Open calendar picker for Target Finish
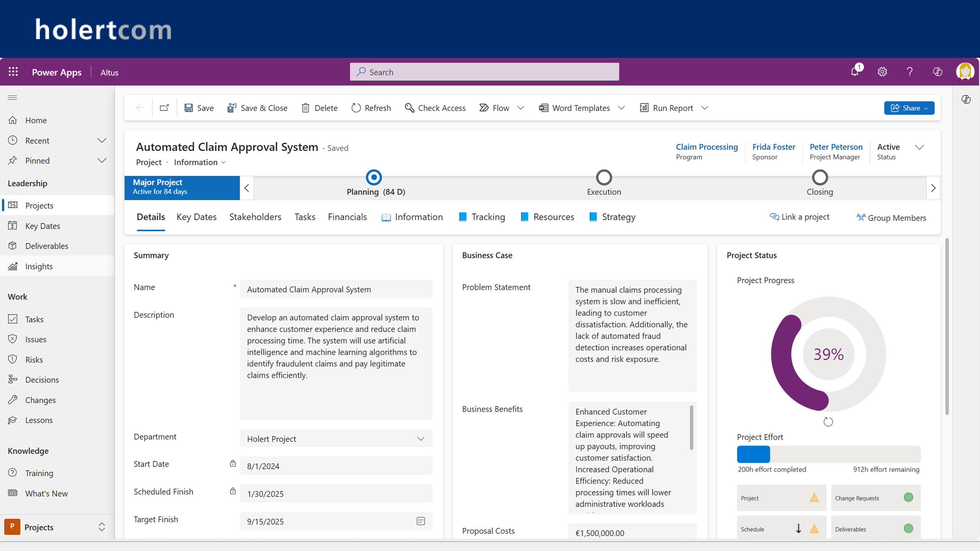The height and width of the screenshot is (551, 980). (x=421, y=521)
